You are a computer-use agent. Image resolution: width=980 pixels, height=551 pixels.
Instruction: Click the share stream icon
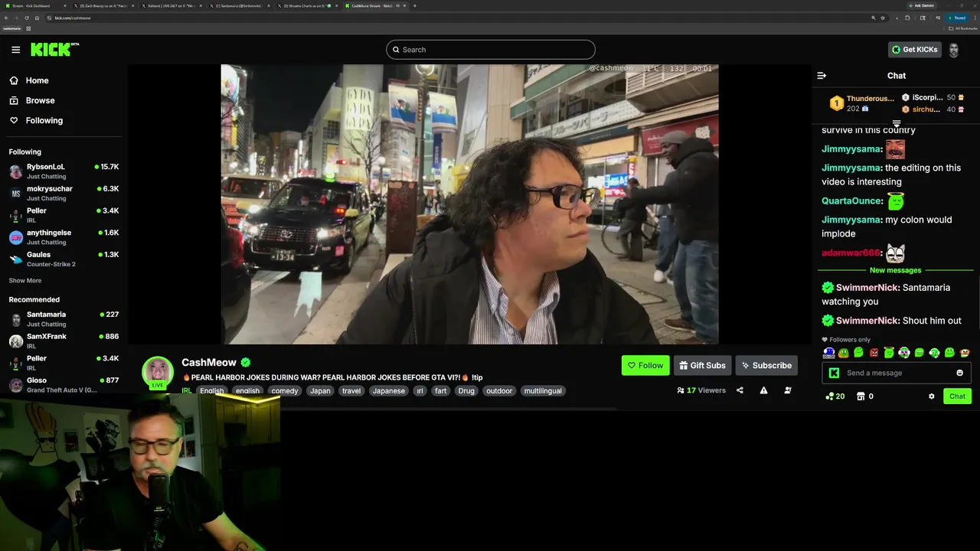click(x=740, y=390)
